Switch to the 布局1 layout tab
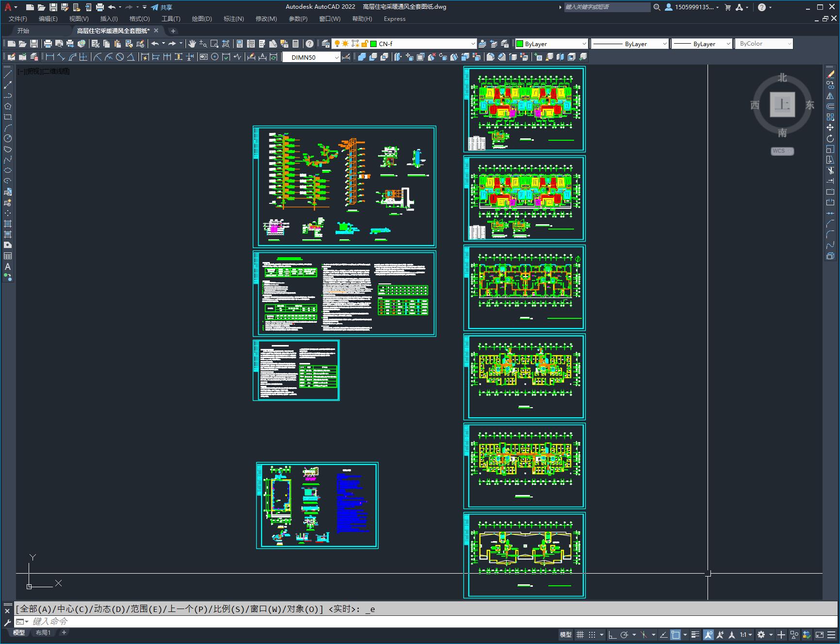 coord(43,632)
